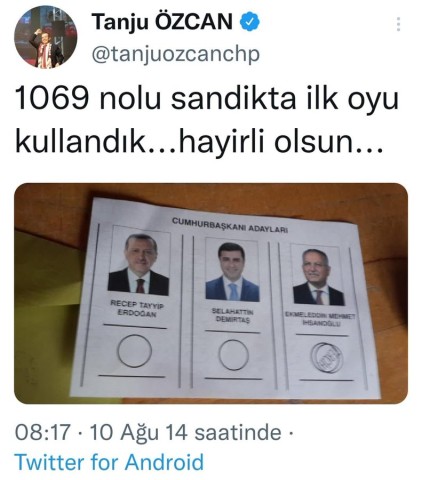Click the Selahattin Demirtaş name label
Screen dimensions: 422x480
pos(233,315)
